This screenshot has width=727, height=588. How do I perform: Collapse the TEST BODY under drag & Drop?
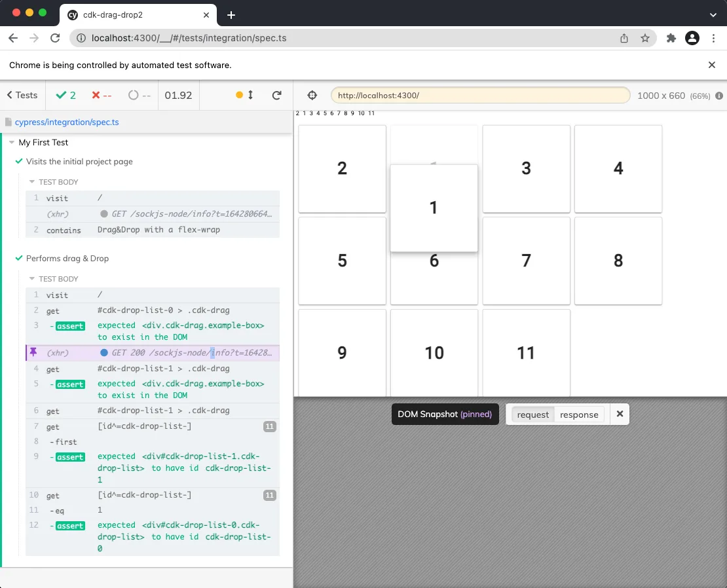point(31,278)
